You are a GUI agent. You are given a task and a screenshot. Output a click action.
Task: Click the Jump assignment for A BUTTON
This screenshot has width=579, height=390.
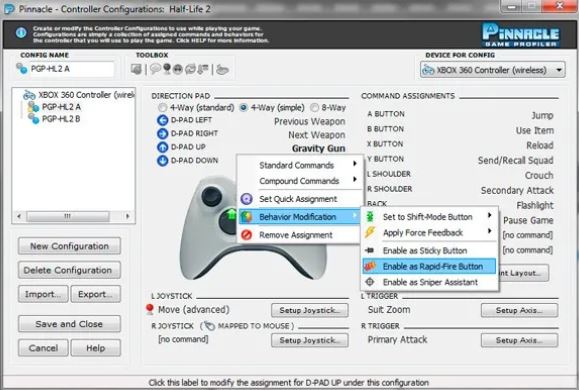pyautogui.click(x=542, y=116)
